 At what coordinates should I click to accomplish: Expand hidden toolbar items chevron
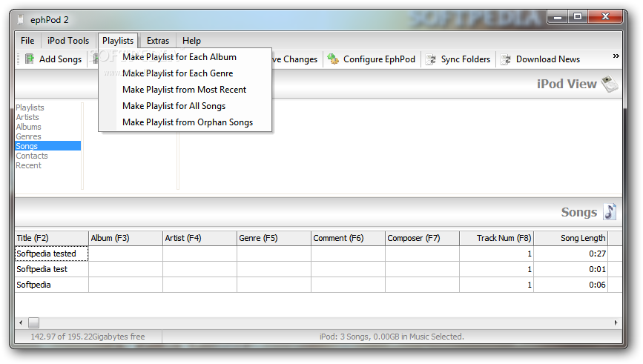616,56
